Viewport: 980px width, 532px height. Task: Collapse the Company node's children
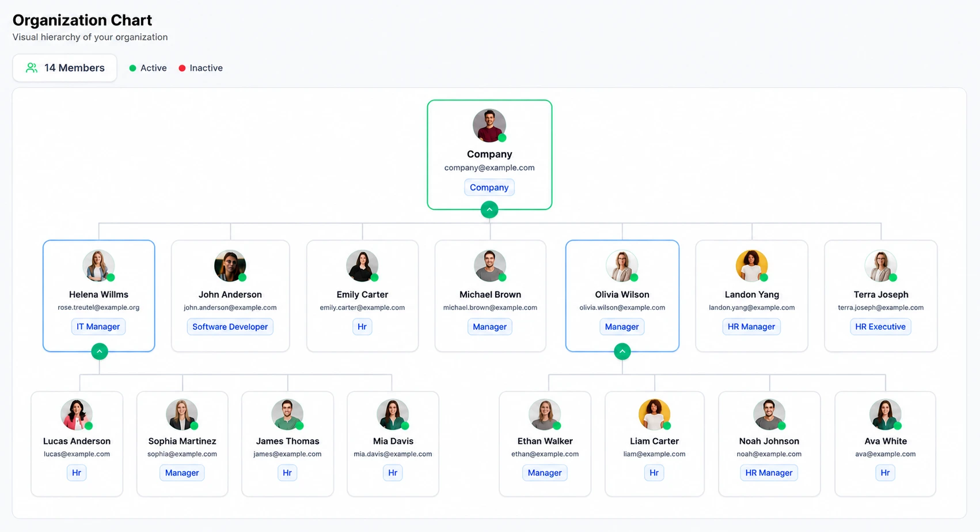tap(489, 210)
